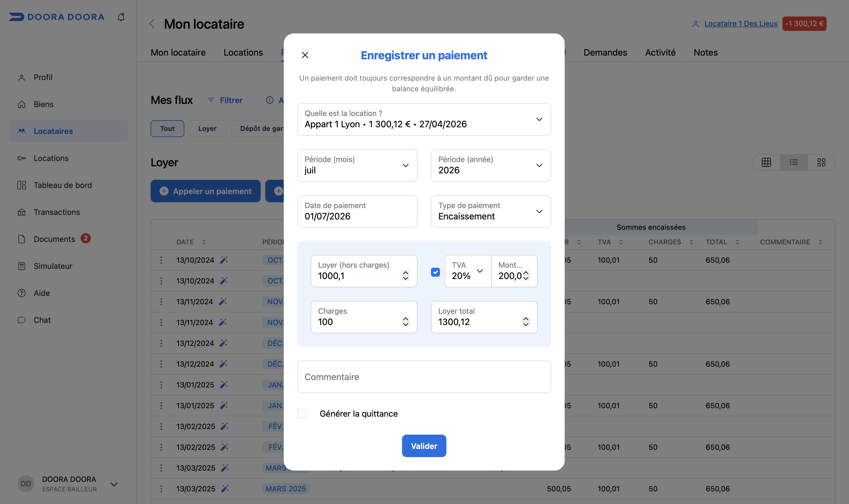Switch to the Notes tab

[x=705, y=53]
